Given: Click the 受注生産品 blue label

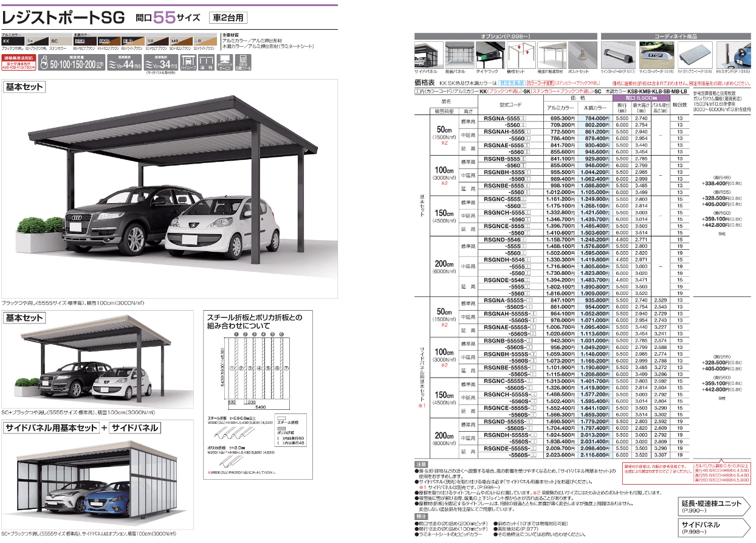Looking at the screenshot, I should click(511, 82).
